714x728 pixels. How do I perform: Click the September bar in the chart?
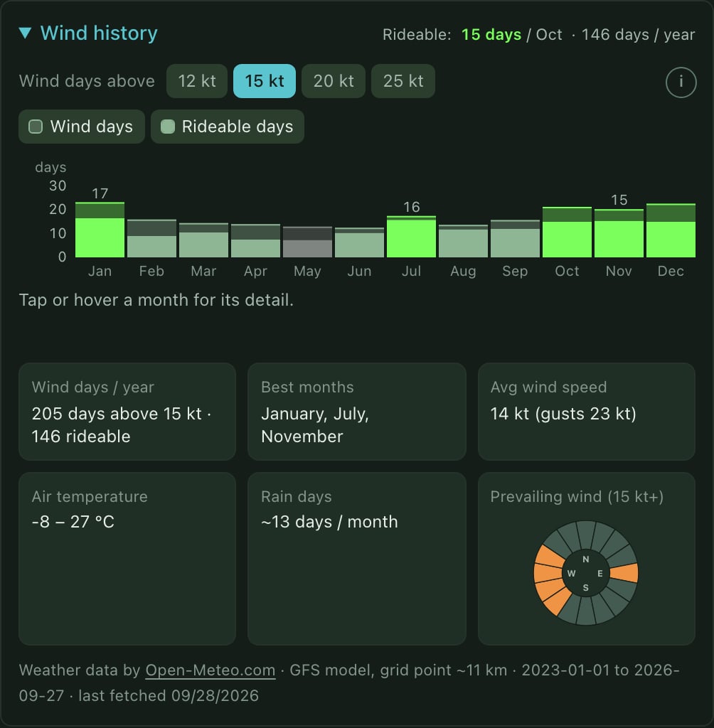coord(515,239)
